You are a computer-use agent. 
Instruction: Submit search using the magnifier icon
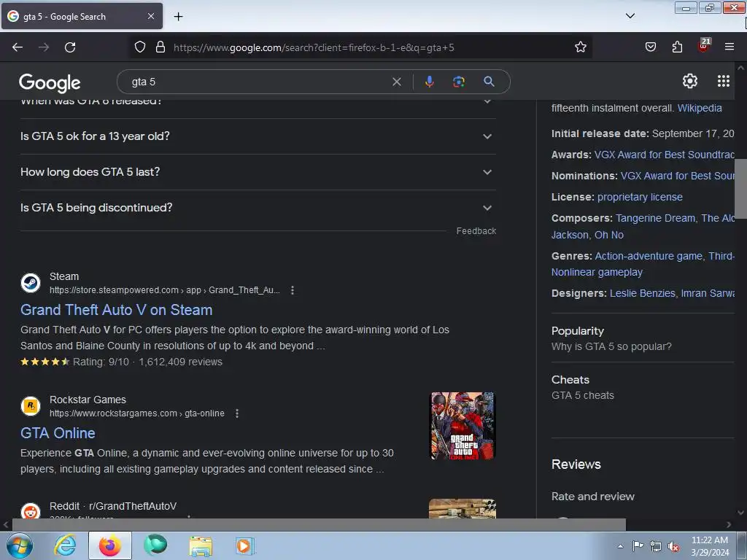click(489, 82)
